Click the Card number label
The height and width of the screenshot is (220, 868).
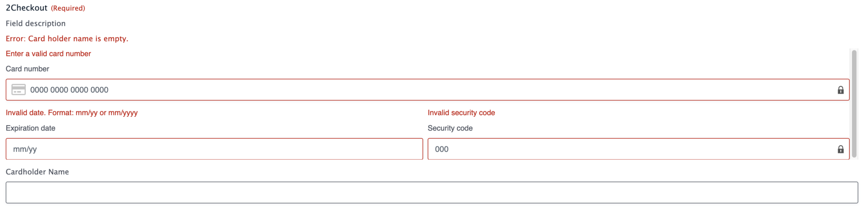point(27,69)
